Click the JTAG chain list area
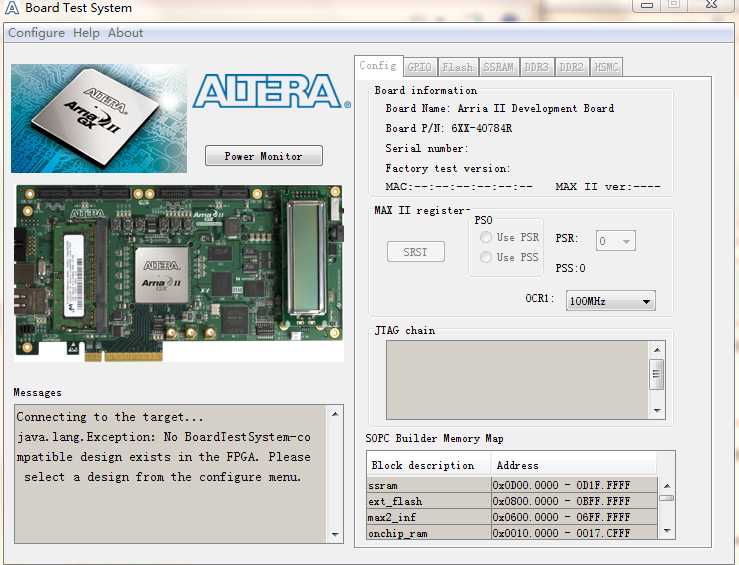The height and width of the screenshot is (565, 739). coord(517,380)
